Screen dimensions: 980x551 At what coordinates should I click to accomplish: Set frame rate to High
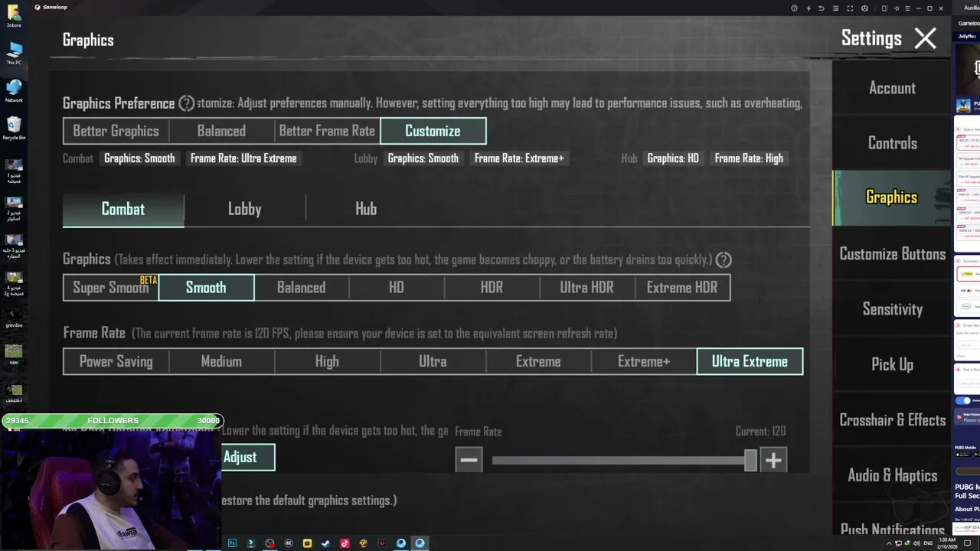click(327, 361)
